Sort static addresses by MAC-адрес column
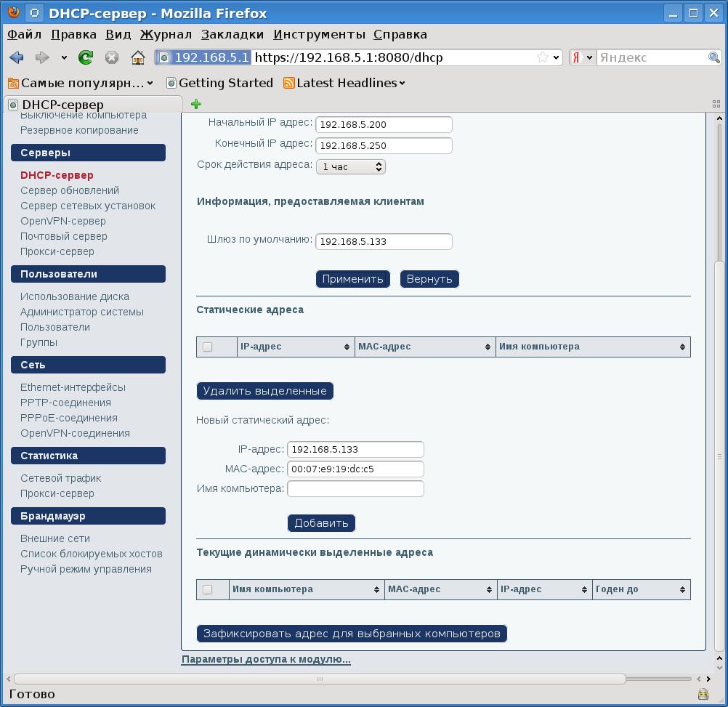Screen dimensions: 728x707 (424, 347)
